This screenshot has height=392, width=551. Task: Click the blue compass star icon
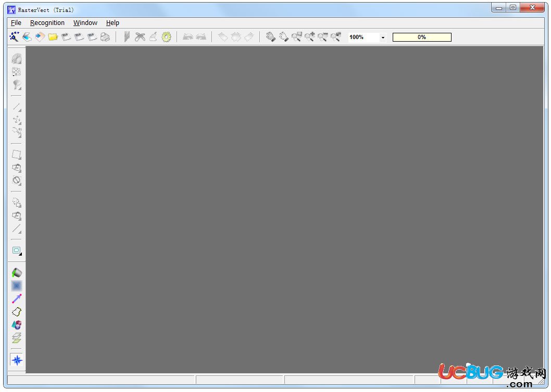pos(17,360)
